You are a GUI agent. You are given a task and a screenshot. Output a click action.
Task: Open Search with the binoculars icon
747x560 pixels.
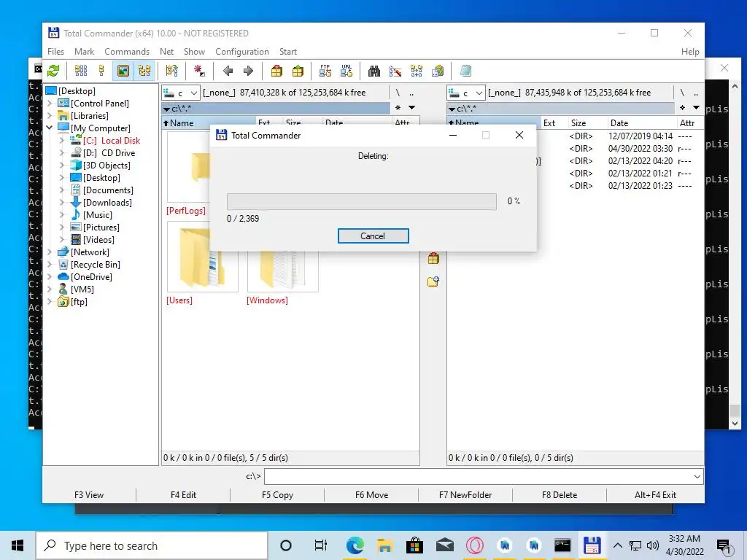[374, 71]
